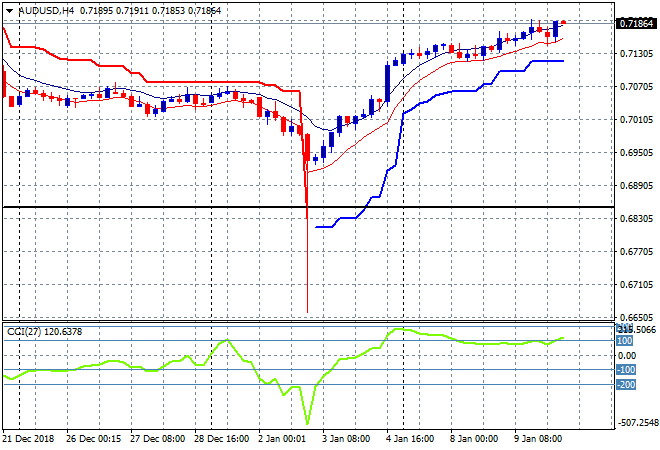
Task: Click the 4 Jan 16:00 time label
Action: tap(410, 439)
